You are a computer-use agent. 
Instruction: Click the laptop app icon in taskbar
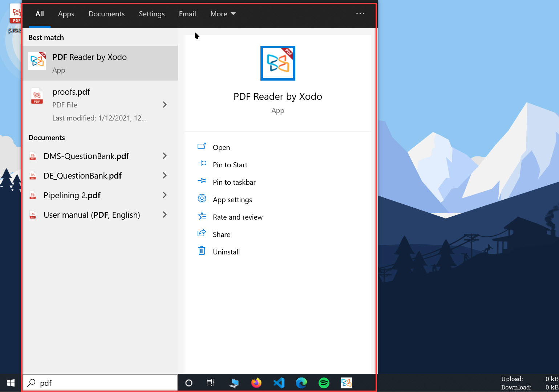click(x=234, y=383)
